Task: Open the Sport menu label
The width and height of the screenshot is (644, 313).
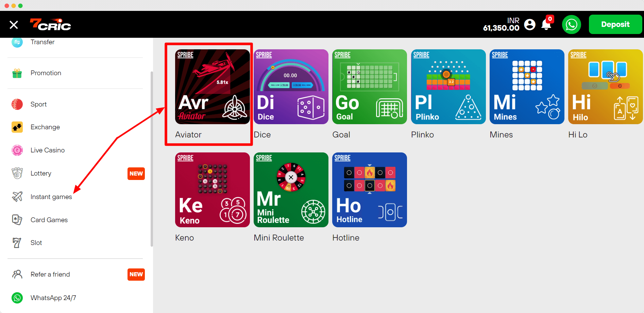Action: click(x=38, y=104)
